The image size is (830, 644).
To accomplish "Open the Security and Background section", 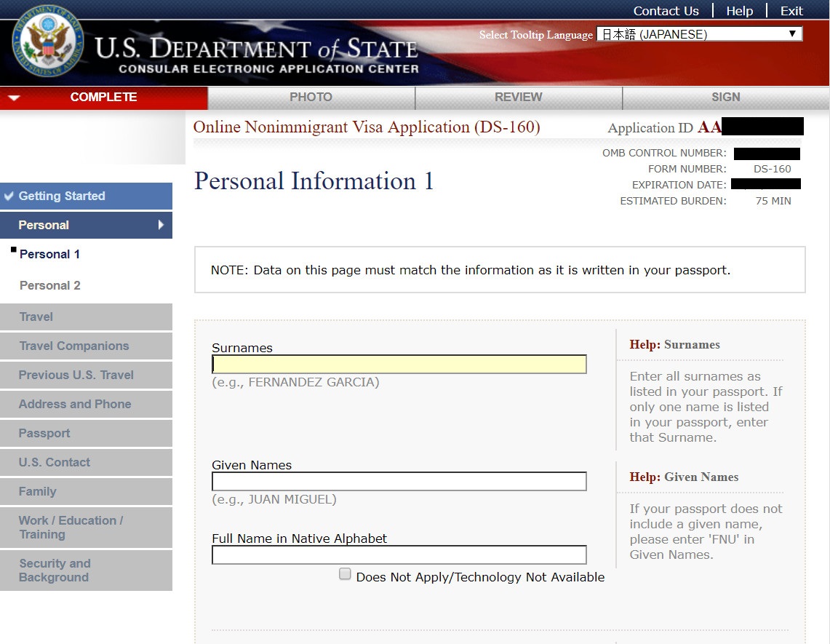I will [87, 571].
